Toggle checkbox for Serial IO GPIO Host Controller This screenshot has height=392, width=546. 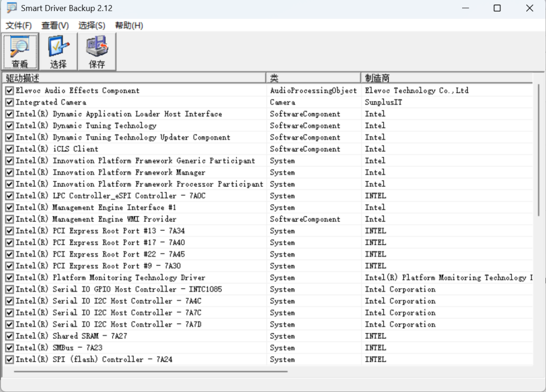click(x=10, y=289)
